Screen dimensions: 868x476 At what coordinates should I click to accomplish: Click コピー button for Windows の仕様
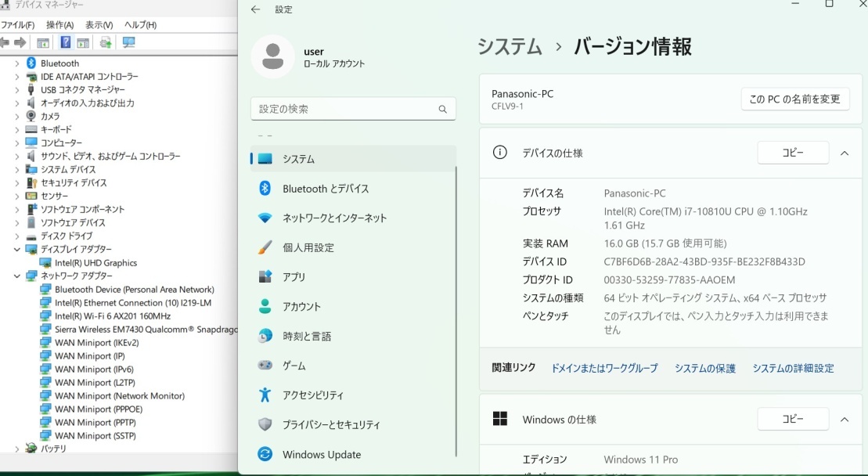tap(793, 419)
